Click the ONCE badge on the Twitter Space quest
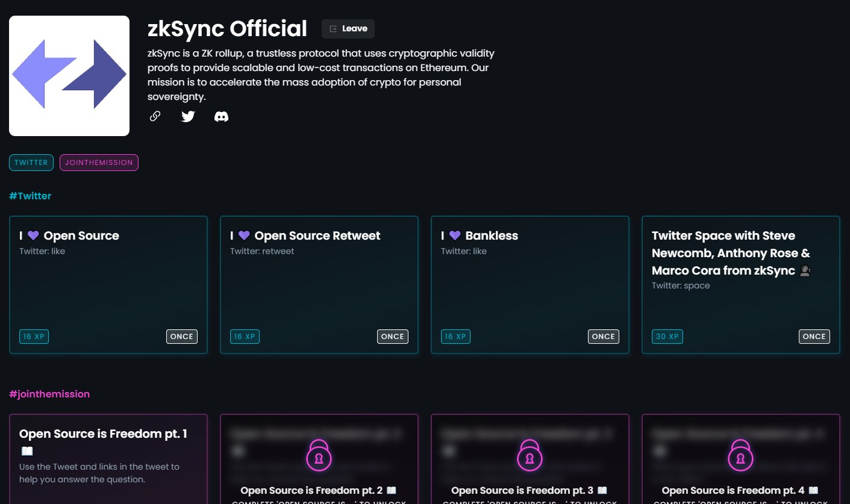This screenshot has height=504, width=850. (x=814, y=337)
